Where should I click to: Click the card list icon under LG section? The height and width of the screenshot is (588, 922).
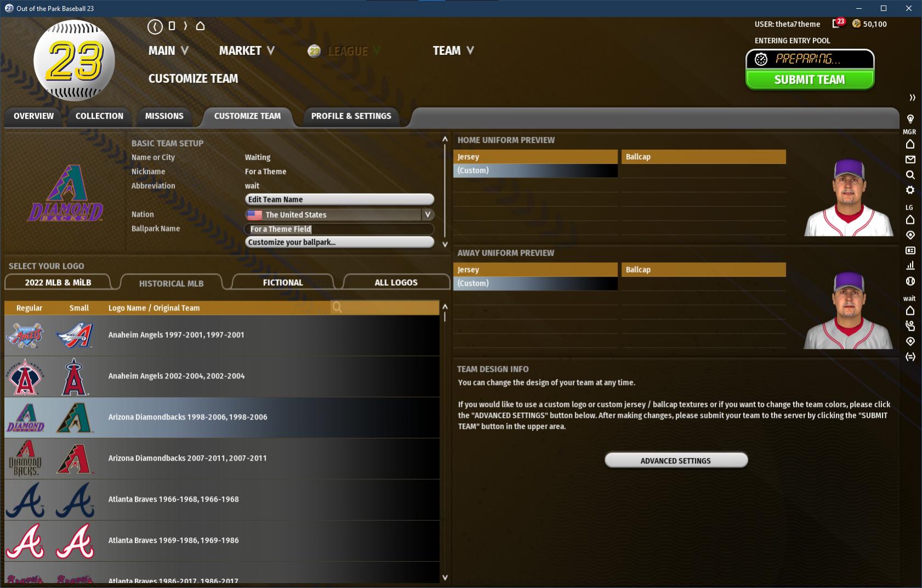click(910, 251)
